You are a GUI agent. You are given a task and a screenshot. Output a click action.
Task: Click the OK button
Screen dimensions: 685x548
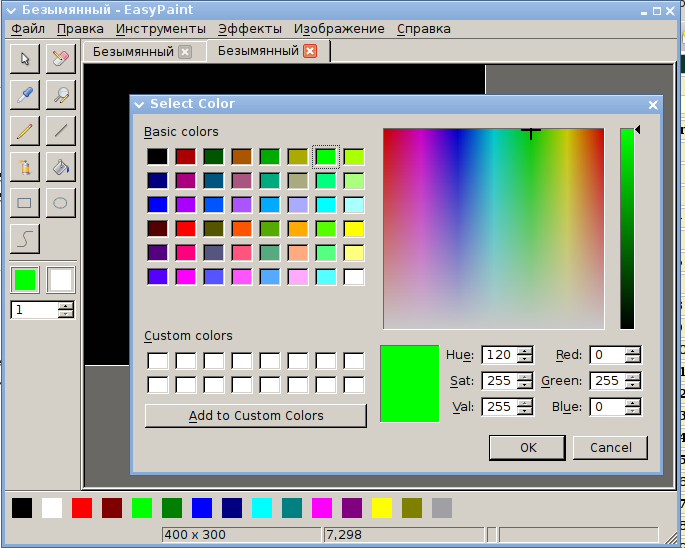527,447
